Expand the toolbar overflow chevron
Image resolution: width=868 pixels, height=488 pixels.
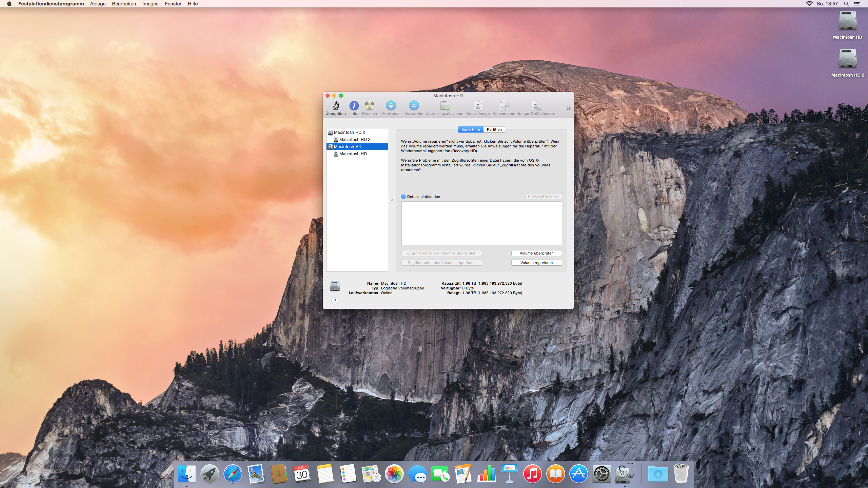569,109
